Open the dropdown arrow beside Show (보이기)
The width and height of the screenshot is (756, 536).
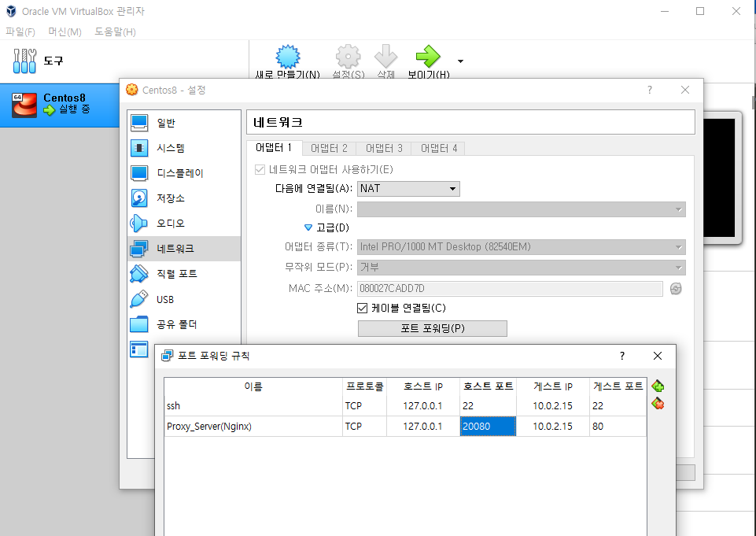coord(460,61)
